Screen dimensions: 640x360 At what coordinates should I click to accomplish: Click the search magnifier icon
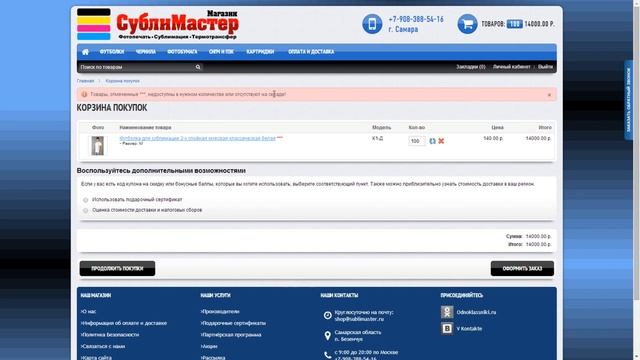point(198,67)
